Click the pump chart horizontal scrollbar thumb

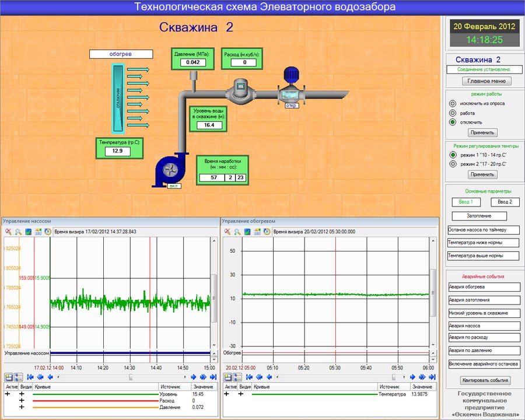[131, 377]
